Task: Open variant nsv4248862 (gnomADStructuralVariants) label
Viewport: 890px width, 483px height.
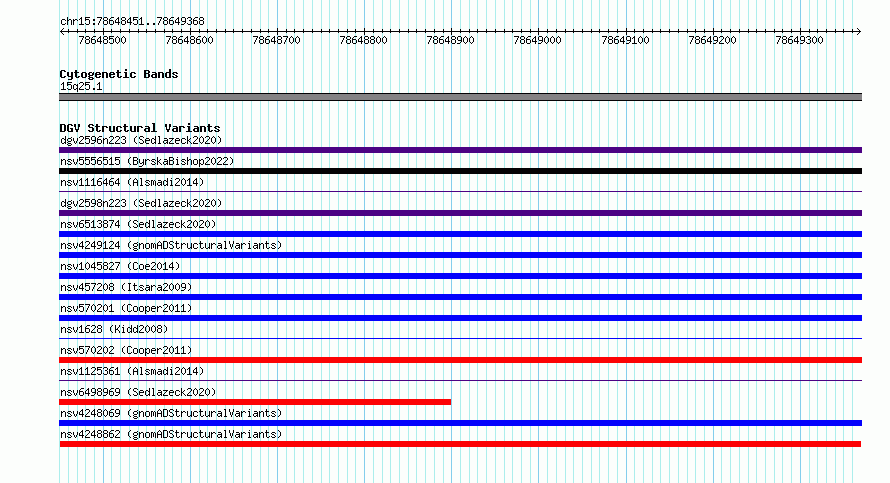Action: [171, 434]
